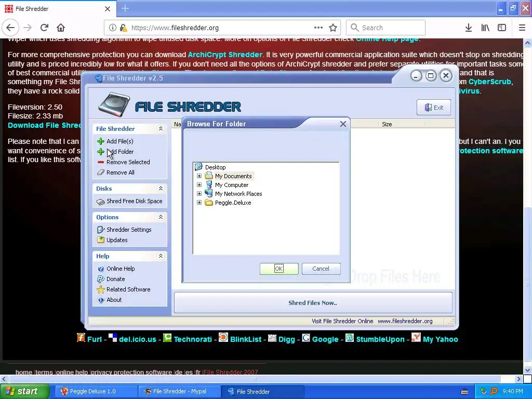Click the Related Software star icon
This screenshot has height=399, width=532.
pos(101,289)
